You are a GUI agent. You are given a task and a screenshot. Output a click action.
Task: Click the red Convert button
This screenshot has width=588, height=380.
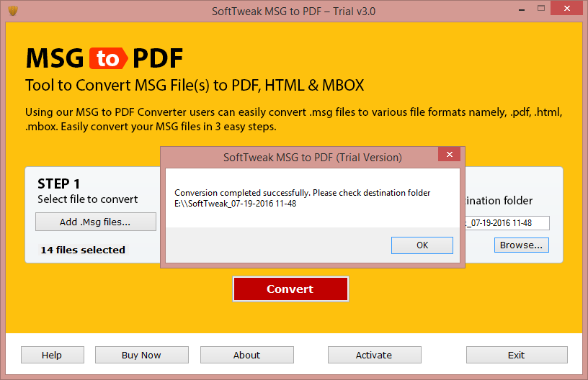point(290,289)
